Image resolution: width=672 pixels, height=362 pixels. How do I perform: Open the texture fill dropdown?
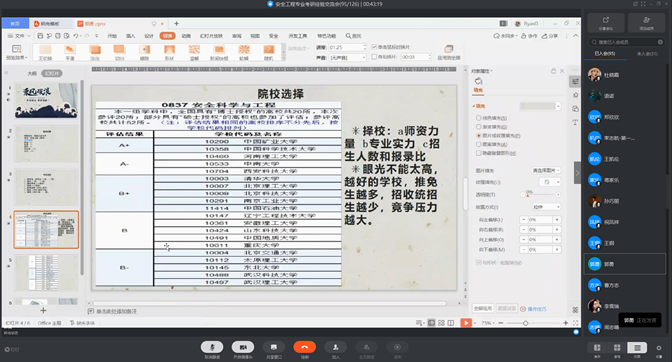tap(550, 182)
